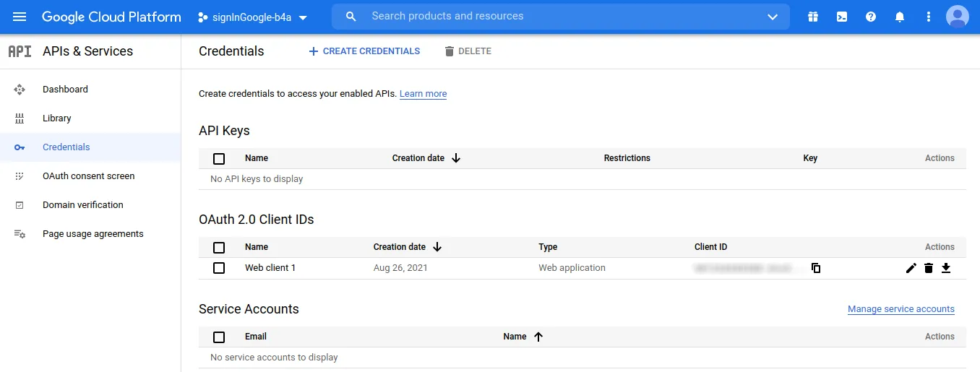Click the No API keys to display message
This screenshot has height=372, width=980.
tap(257, 179)
